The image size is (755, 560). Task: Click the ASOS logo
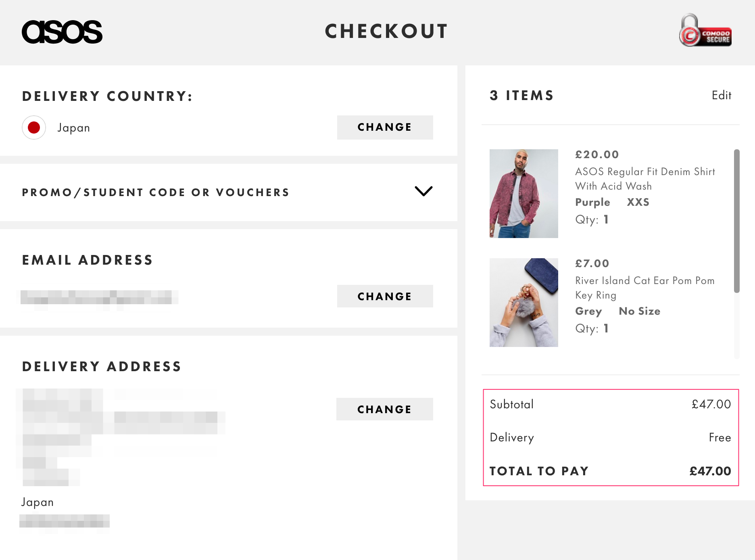(x=63, y=32)
